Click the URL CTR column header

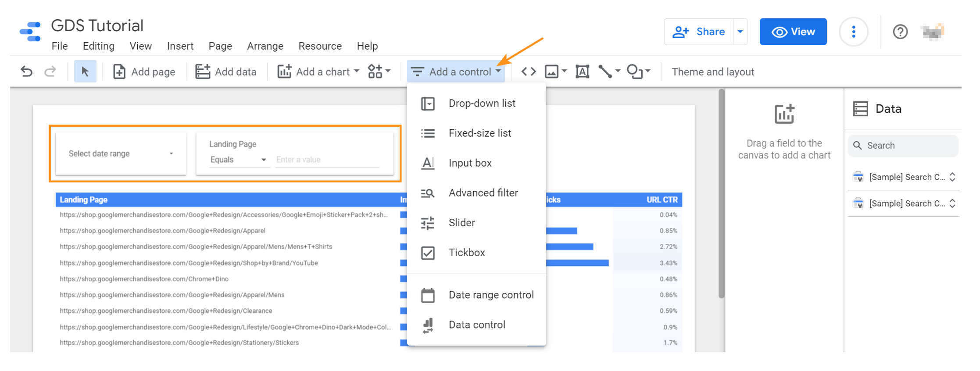(x=662, y=200)
